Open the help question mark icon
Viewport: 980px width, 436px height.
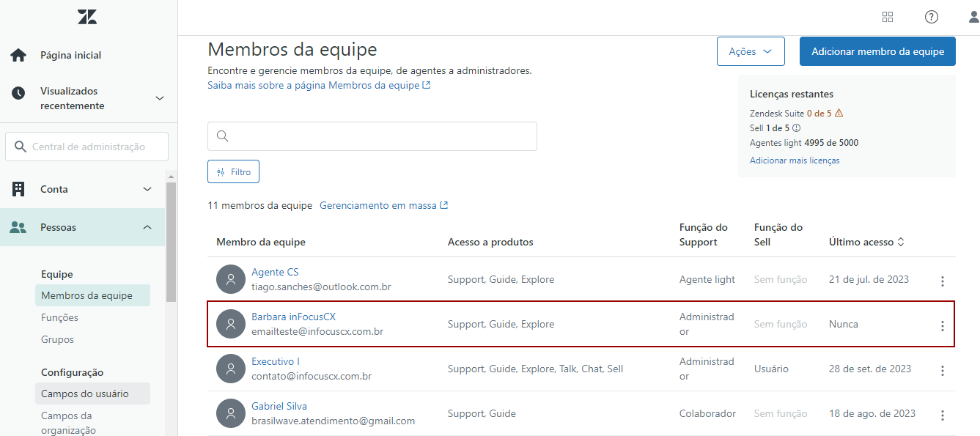(x=931, y=17)
